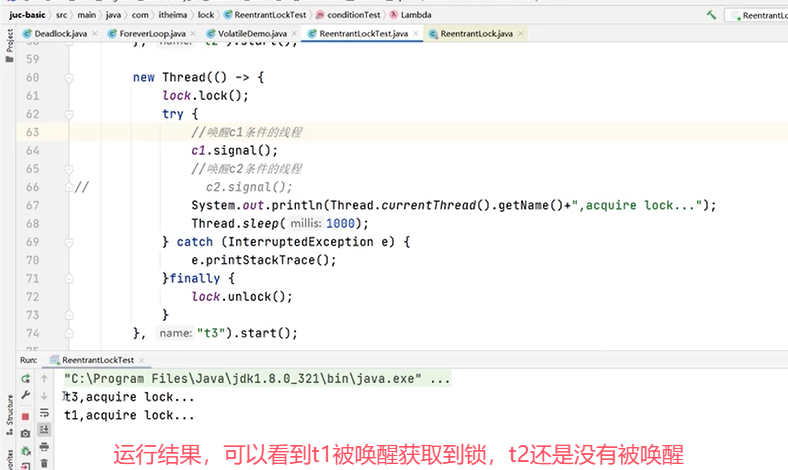Image resolution: width=788 pixels, height=470 pixels.
Task: Place cursor on c1.signal(); statement
Action: [234, 150]
